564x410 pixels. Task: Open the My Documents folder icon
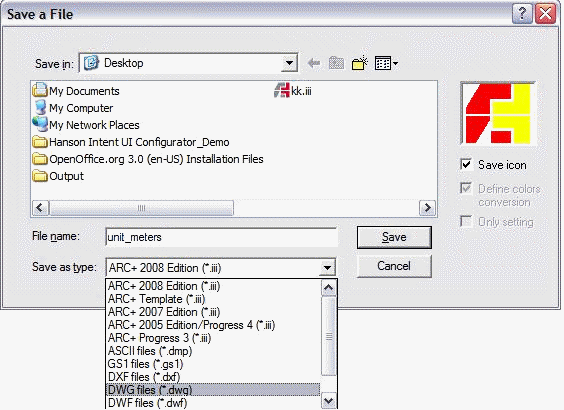[40, 90]
